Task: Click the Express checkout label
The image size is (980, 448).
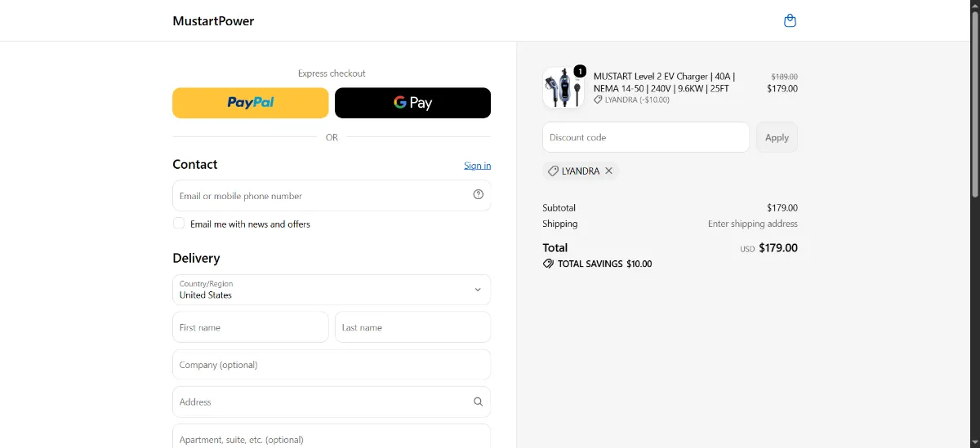Action: coord(332,73)
